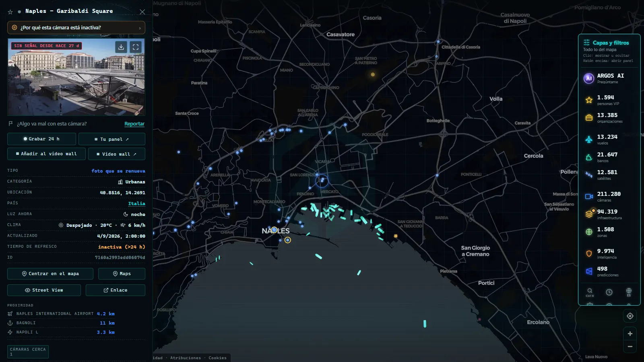This screenshot has height=362, width=644.
Task: Click Centrar en el mapa
Action: point(50,274)
